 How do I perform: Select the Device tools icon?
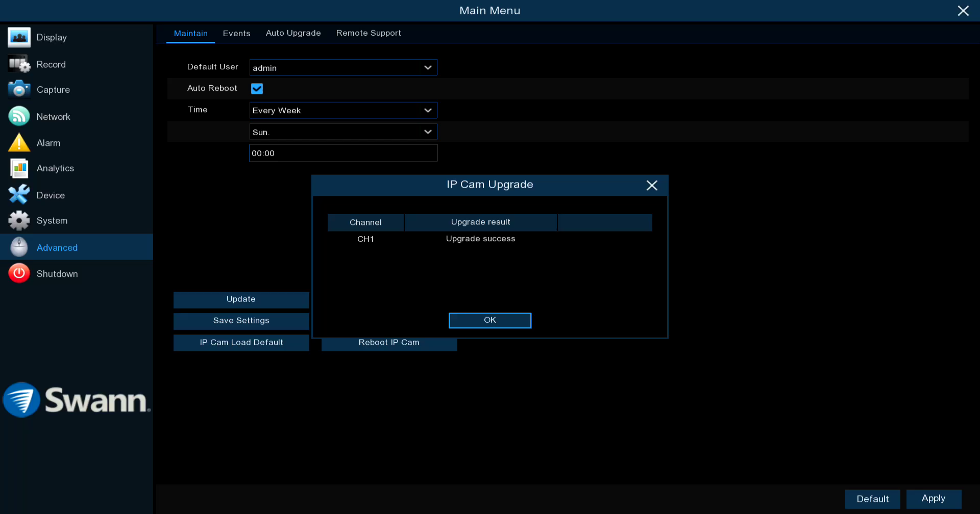(19, 195)
